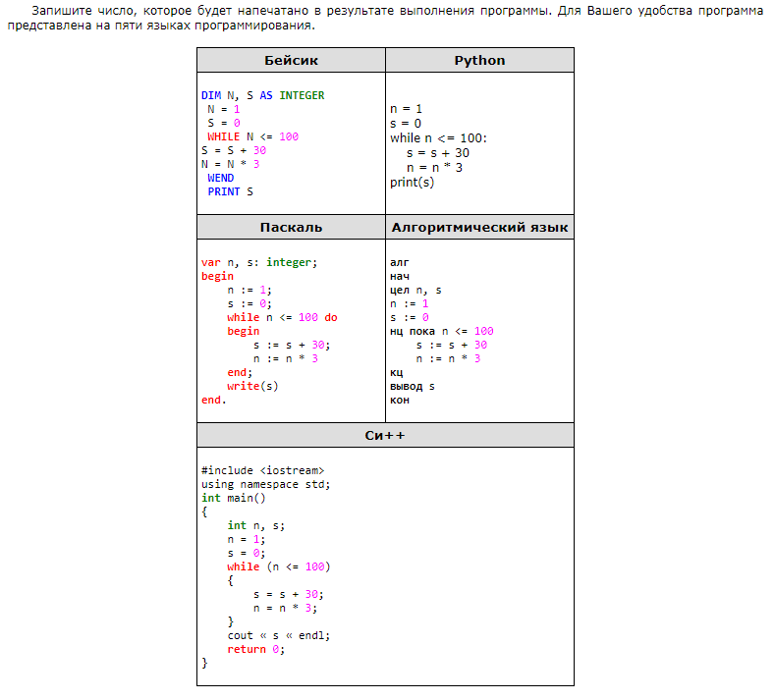Click the 'using namespace std;' line
The image size is (775, 700).
[x=265, y=485]
